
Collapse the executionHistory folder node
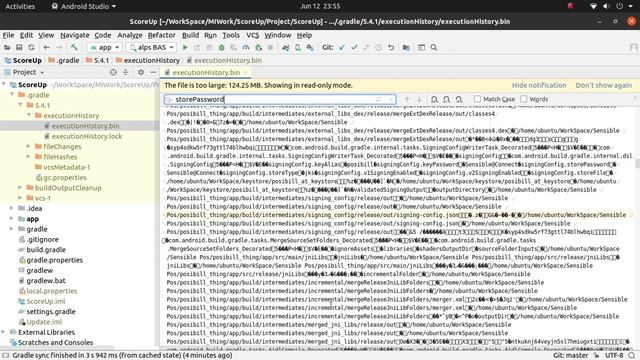(29, 115)
